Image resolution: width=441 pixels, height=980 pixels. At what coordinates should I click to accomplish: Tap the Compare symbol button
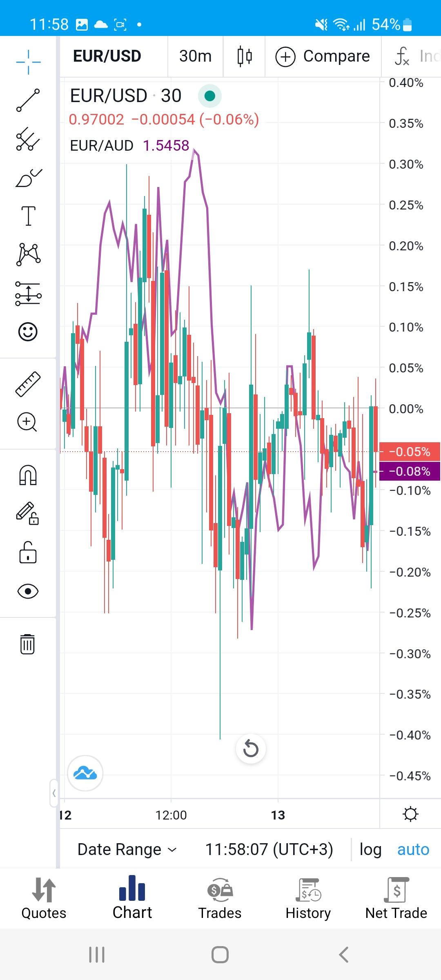(323, 56)
